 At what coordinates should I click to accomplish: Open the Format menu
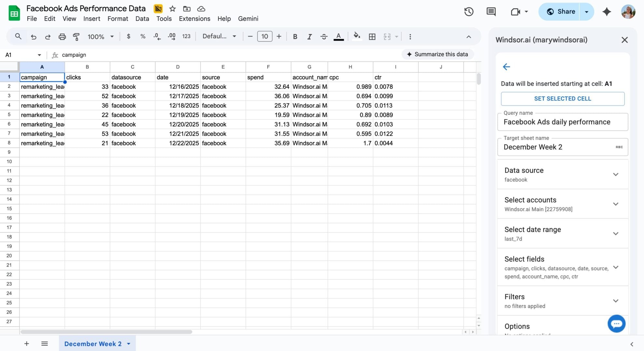coord(117,19)
